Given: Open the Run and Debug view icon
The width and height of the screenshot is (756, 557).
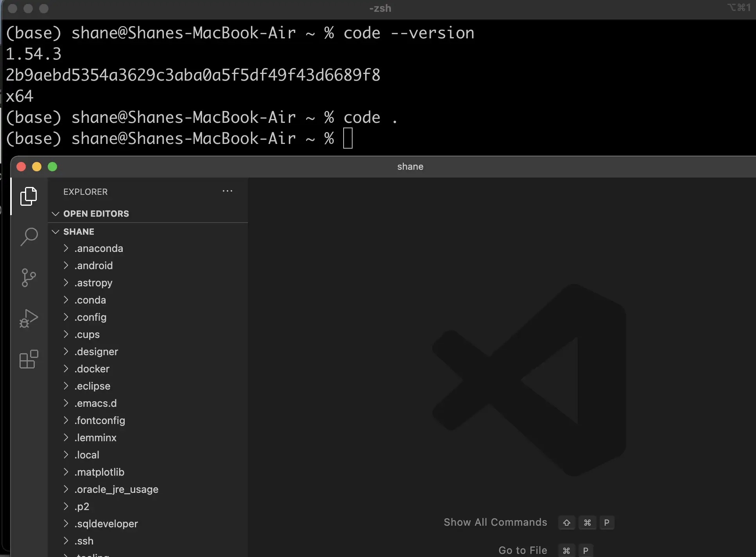Looking at the screenshot, I should (29, 318).
